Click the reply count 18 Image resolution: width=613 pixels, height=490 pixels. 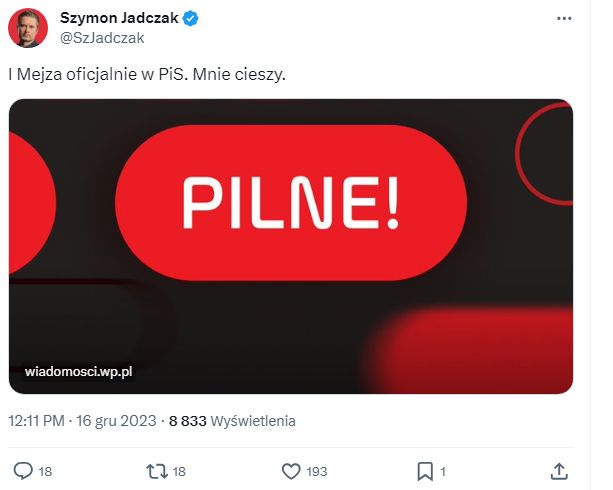click(46, 470)
